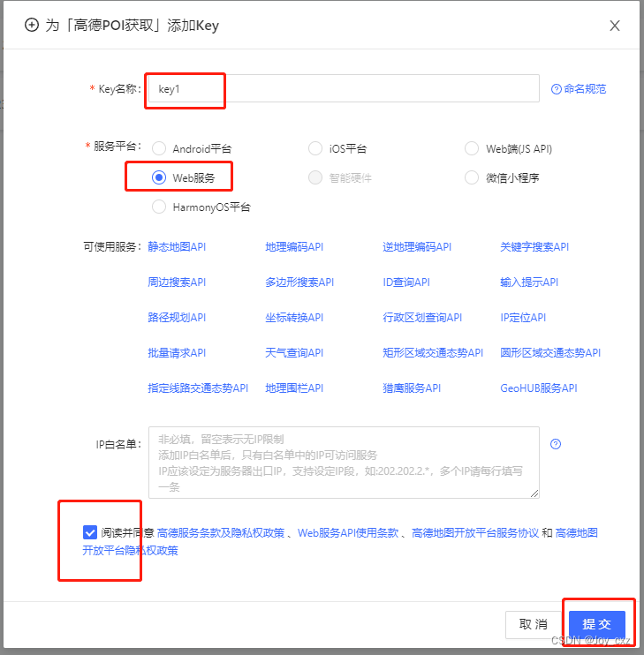Focus the Key名称 input field
Screen dimensions: 644x655
point(344,88)
